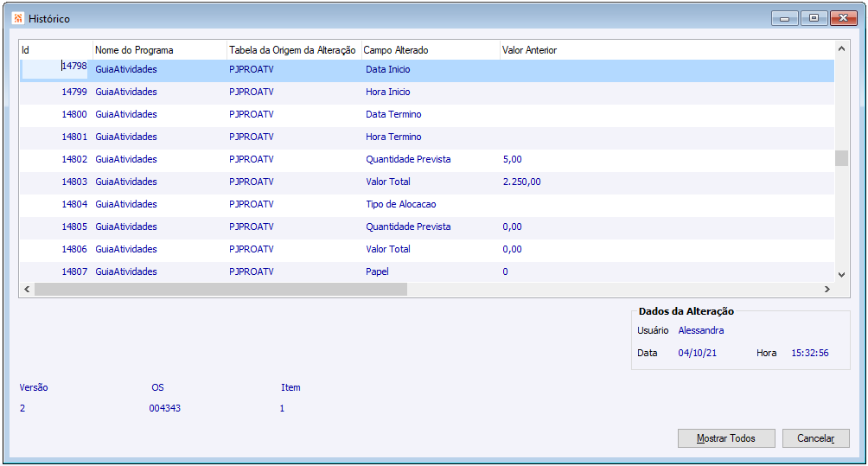Select the row with Id 14801
This screenshot has width=868, height=466.
[427, 137]
